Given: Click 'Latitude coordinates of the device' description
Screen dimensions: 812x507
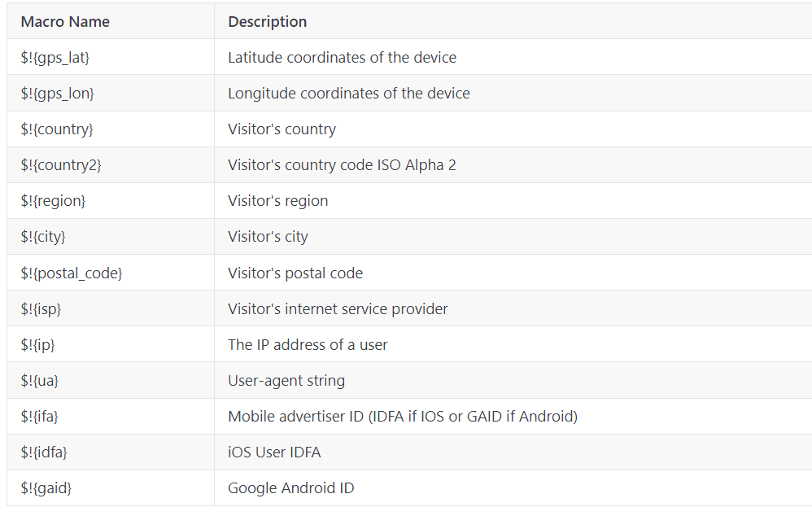Looking at the screenshot, I should pos(342,58).
